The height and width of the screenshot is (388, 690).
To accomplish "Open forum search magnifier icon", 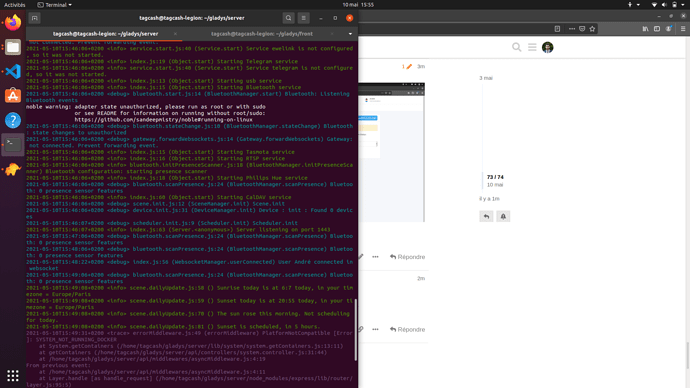I will pyautogui.click(x=517, y=47).
